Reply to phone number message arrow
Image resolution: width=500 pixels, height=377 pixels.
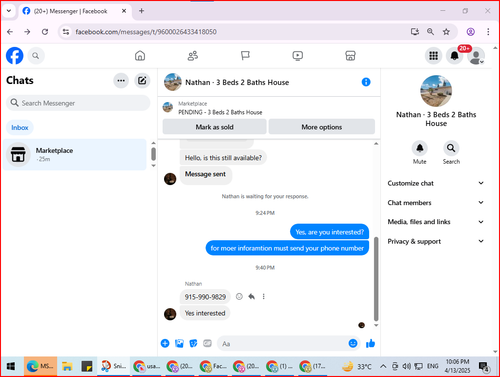pyautogui.click(x=252, y=296)
